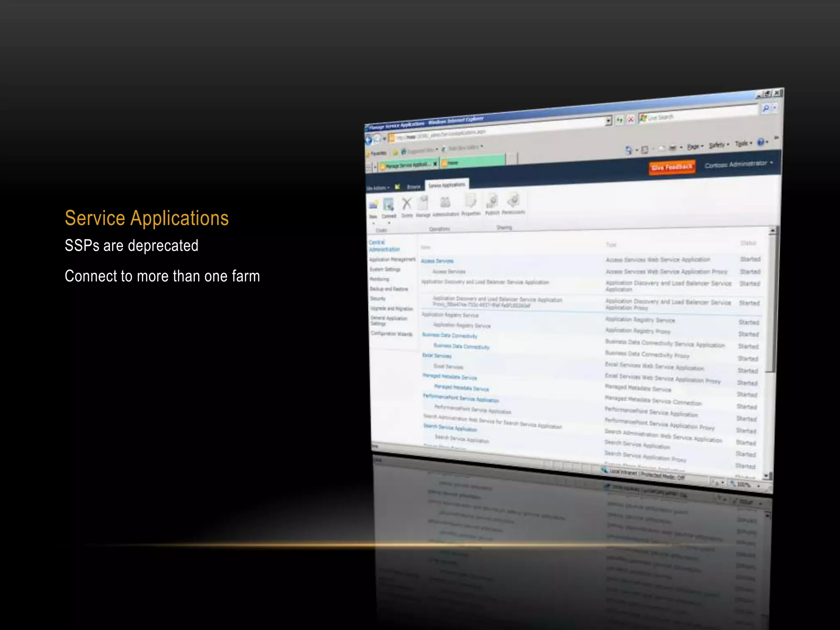Open the General Application Settings link
The width and height of the screenshot is (840, 630).
(x=389, y=321)
